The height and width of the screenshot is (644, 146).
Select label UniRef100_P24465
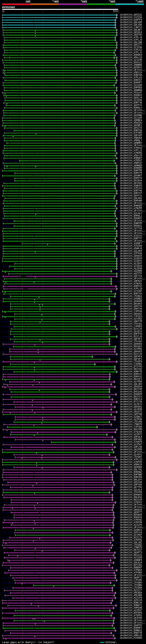[131, 638]
